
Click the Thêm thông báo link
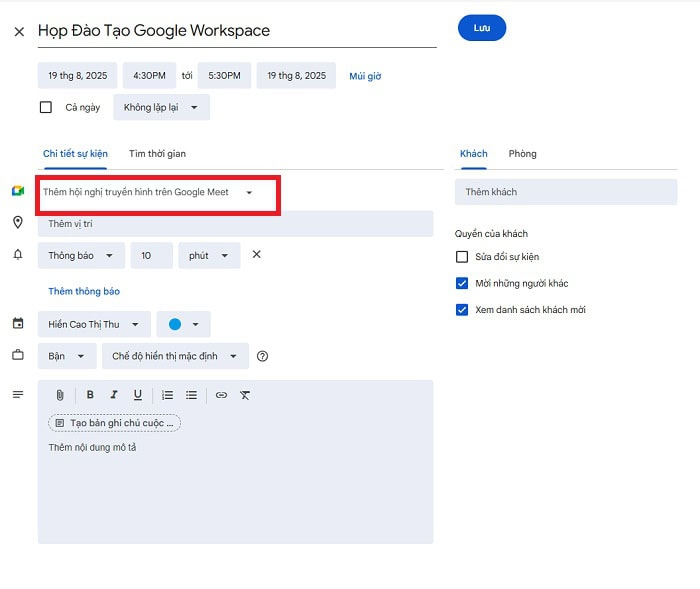84,291
